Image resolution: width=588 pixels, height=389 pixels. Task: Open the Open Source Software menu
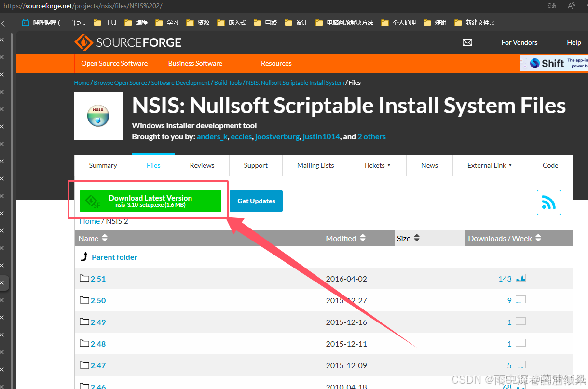tap(114, 63)
